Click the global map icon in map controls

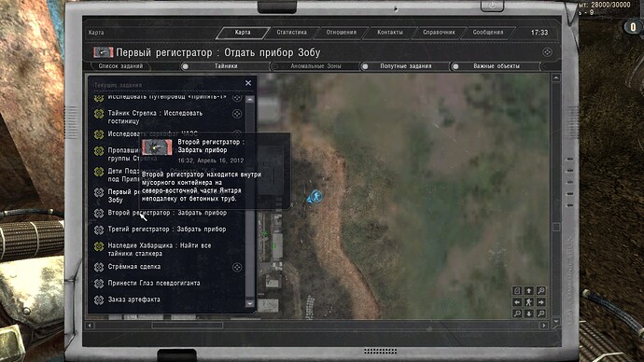pyautogui.click(x=517, y=290)
